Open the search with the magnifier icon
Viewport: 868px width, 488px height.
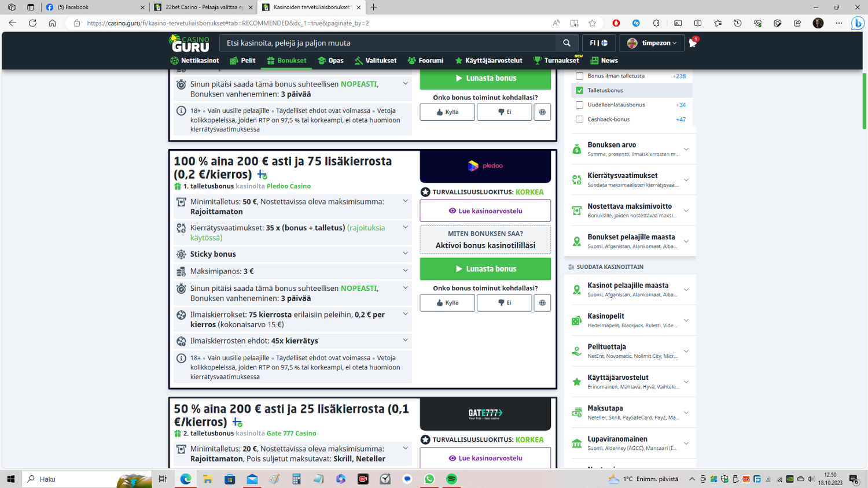566,42
